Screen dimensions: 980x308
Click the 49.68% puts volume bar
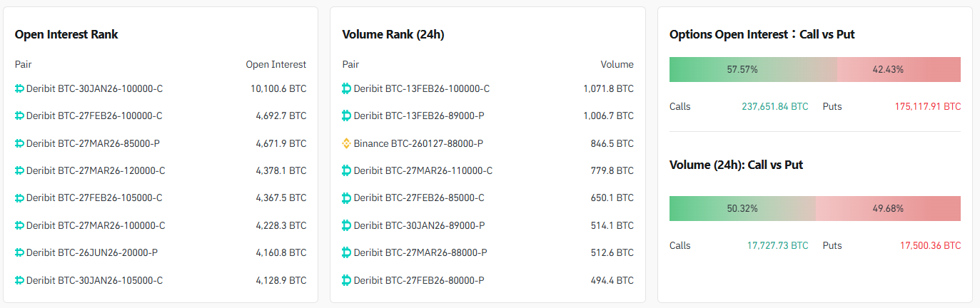click(x=888, y=208)
